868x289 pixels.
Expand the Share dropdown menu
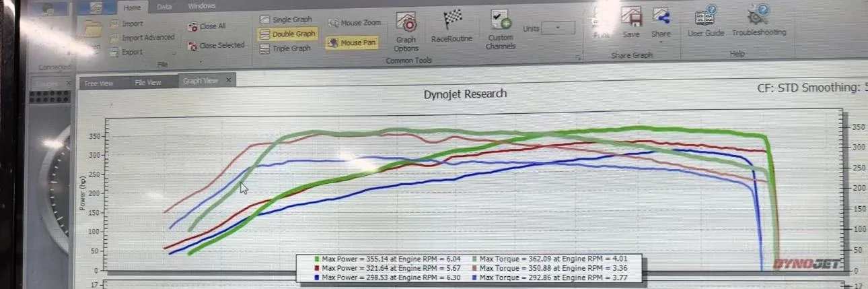coord(661,42)
